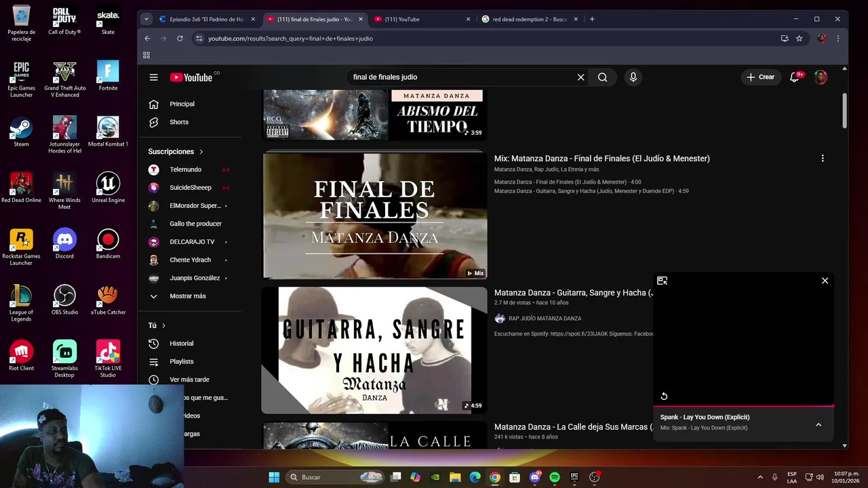Open Chente Ydrach channel

tap(190, 260)
